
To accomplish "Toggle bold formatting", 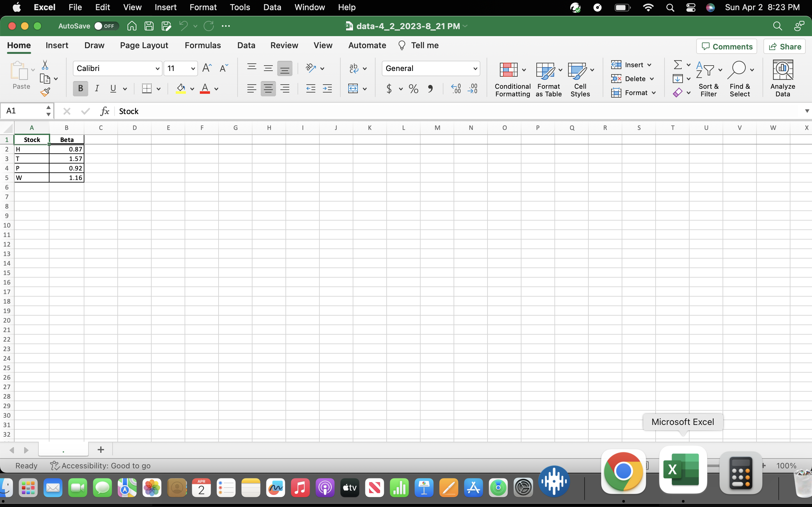I will [80, 88].
